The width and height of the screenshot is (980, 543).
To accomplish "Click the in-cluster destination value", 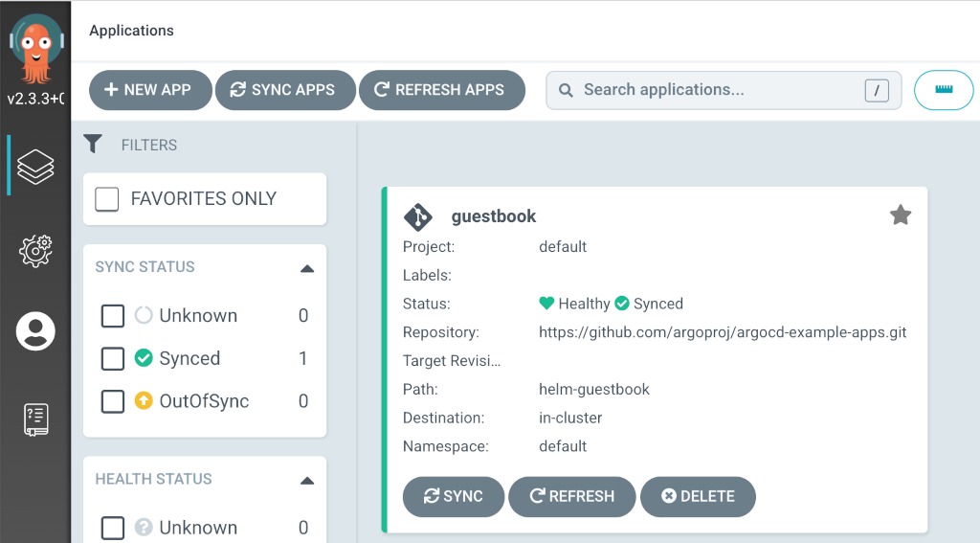I will coord(570,418).
